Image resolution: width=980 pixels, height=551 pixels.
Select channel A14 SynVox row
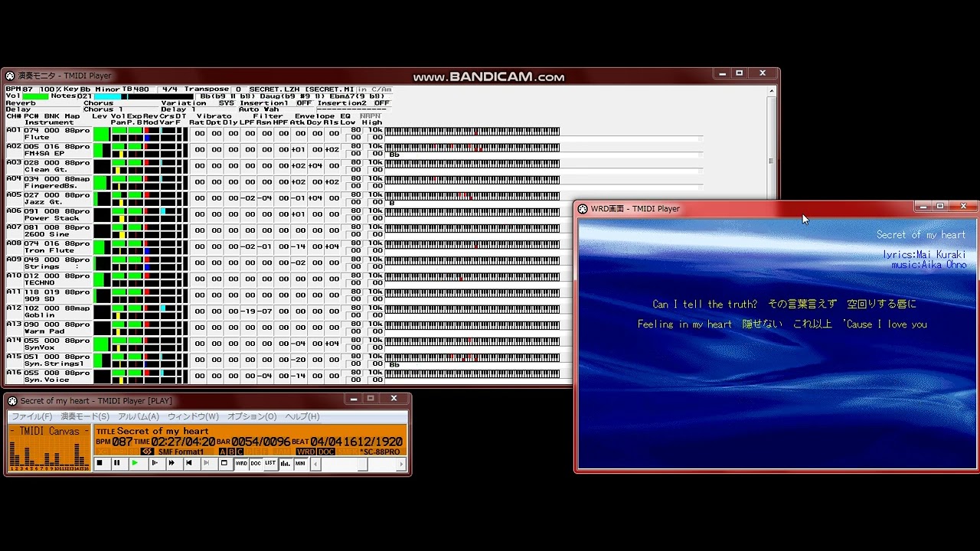pyautogui.click(x=283, y=344)
